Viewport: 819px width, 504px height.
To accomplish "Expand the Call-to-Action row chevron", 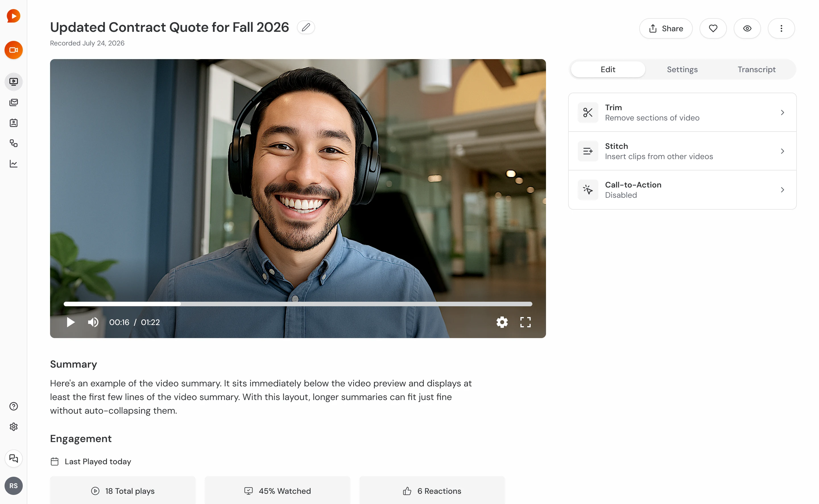I will tap(782, 190).
